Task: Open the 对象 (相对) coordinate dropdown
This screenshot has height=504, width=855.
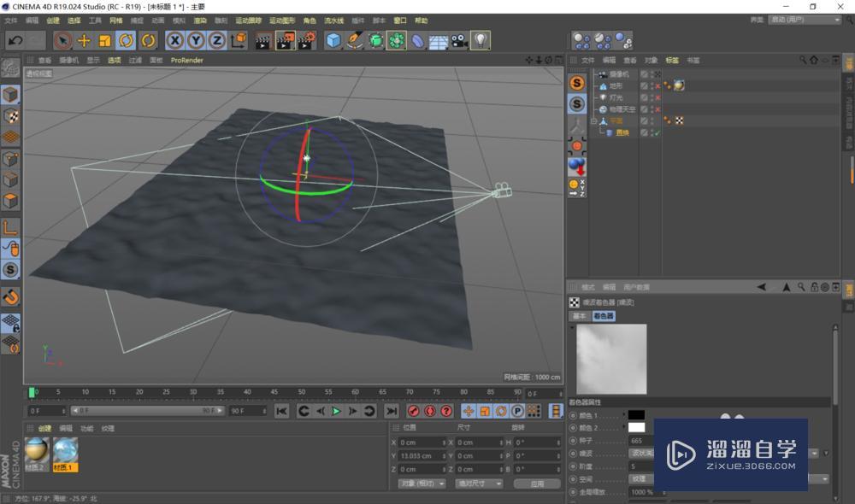Action: 422,483
